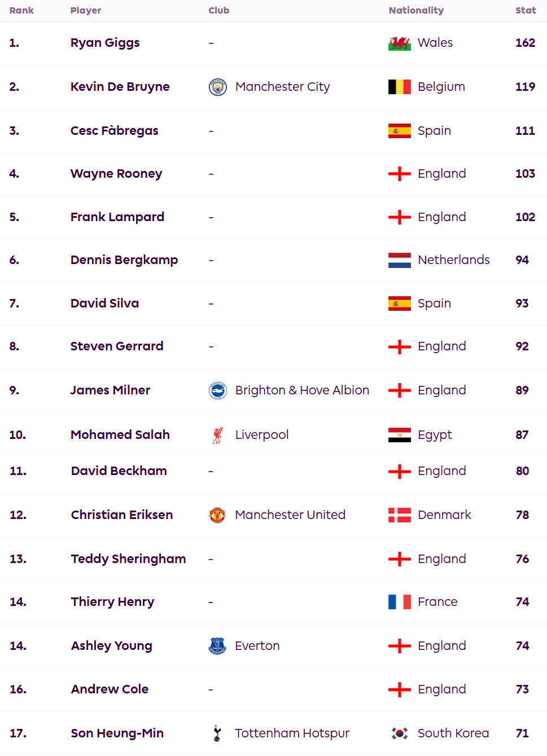Click the Rank column header
547x756 pixels.
(x=21, y=10)
